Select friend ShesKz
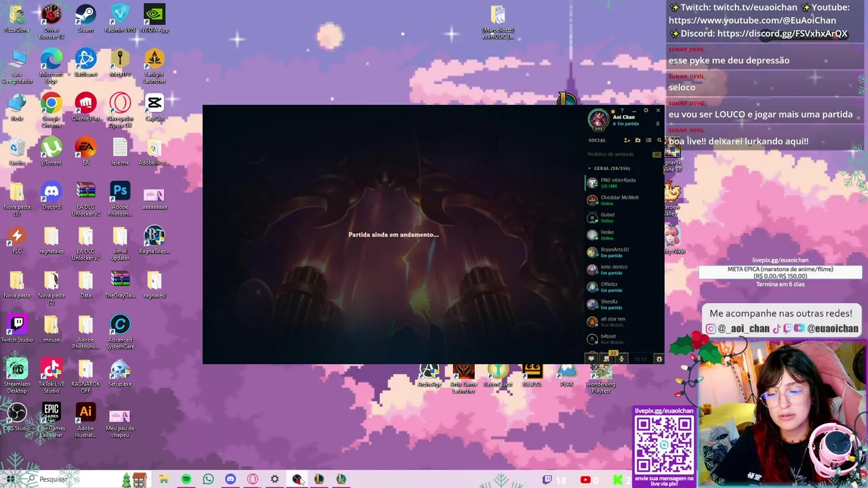Viewport: 868px width, 488px height. [x=624, y=304]
